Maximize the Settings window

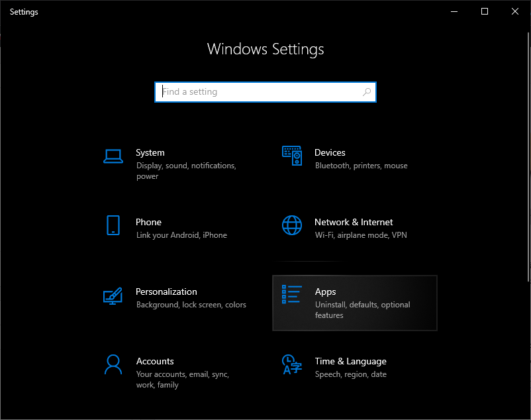tap(485, 11)
